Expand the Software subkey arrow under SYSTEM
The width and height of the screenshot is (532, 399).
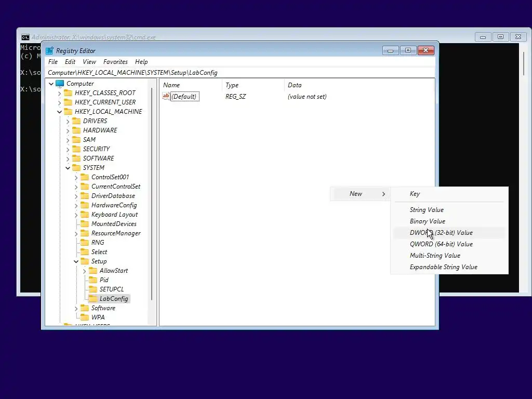click(x=76, y=308)
